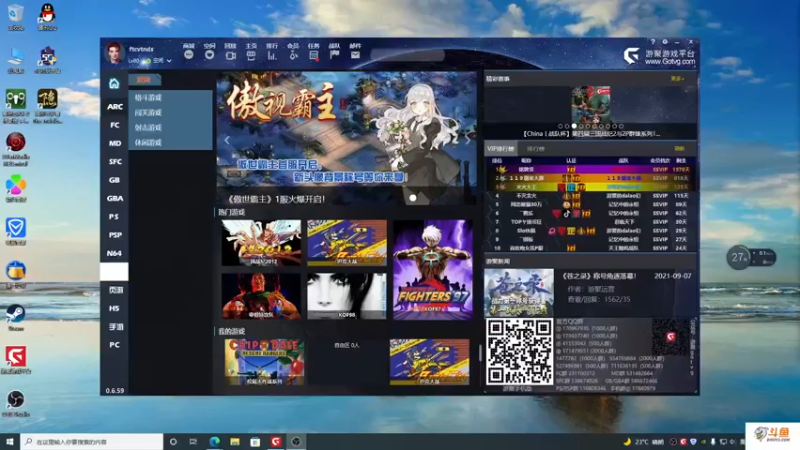Open the 战队 team flag icon

tap(334, 55)
